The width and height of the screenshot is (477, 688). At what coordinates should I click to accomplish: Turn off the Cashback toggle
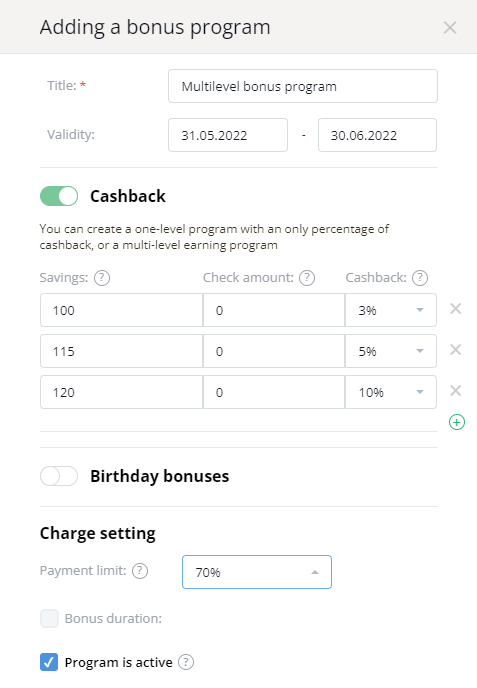pyautogui.click(x=59, y=196)
